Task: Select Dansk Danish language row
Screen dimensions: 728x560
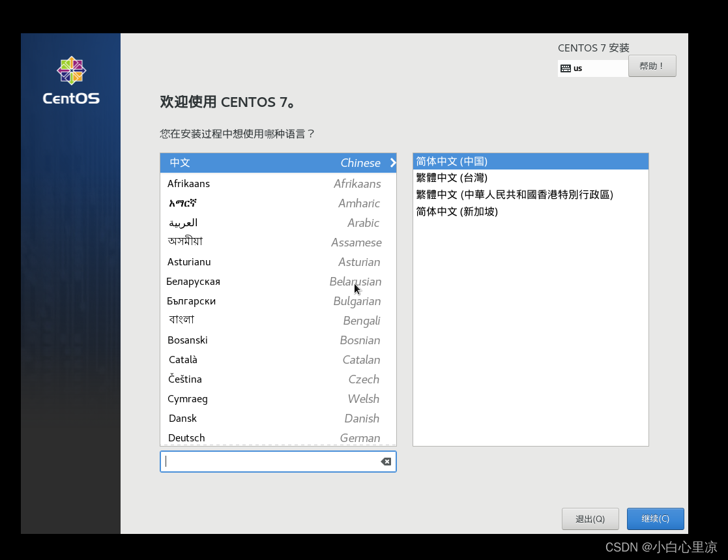Action: click(x=278, y=418)
